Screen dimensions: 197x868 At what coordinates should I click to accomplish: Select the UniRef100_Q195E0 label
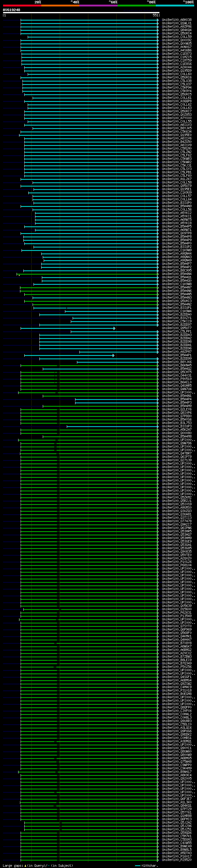tap(177, 135)
